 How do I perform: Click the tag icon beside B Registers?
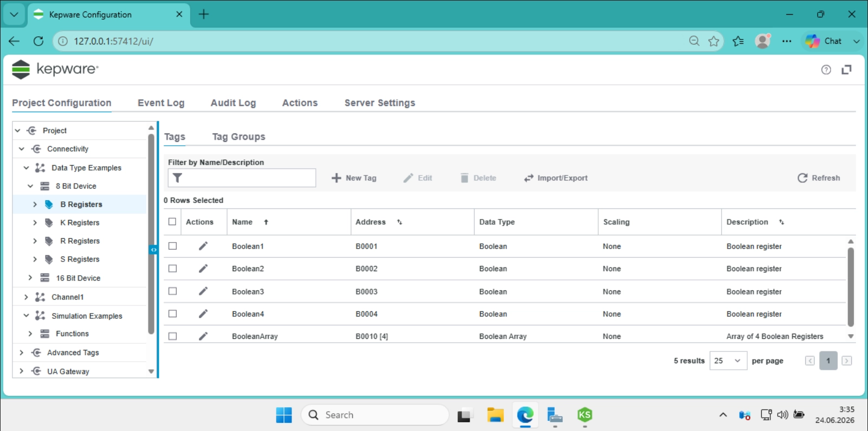pos(49,204)
